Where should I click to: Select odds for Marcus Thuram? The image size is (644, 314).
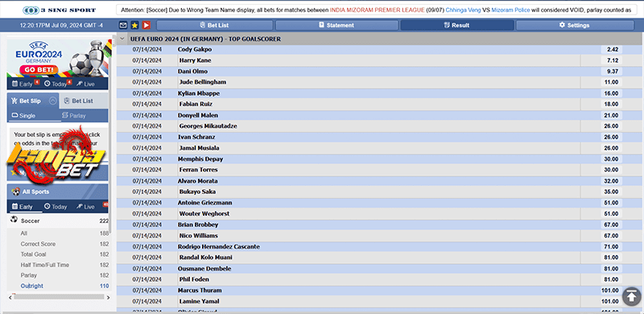[x=613, y=291]
